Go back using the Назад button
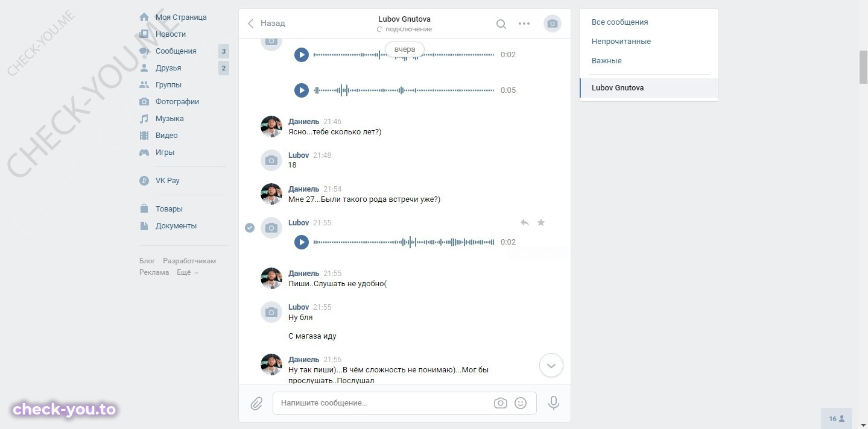The image size is (868, 429). pyautogui.click(x=266, y=23)
